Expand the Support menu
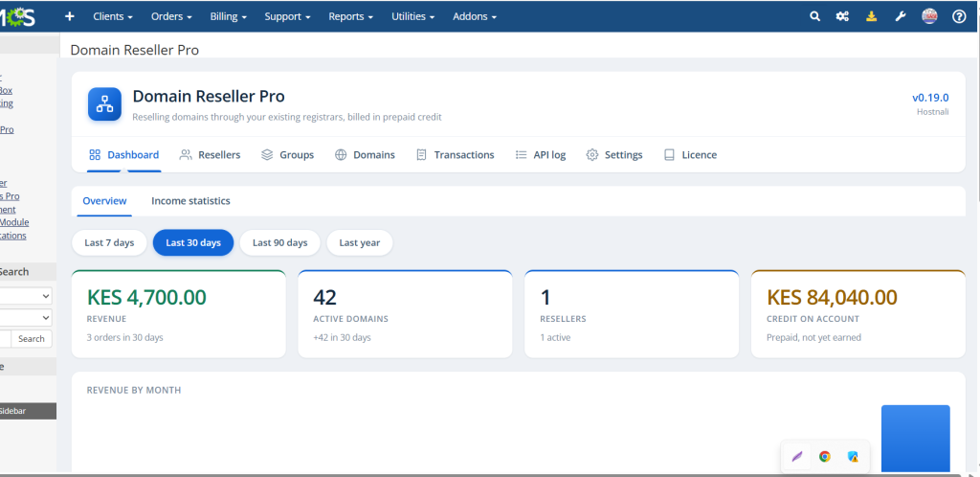This screenshot has height=477, width=980. (287, 17)
